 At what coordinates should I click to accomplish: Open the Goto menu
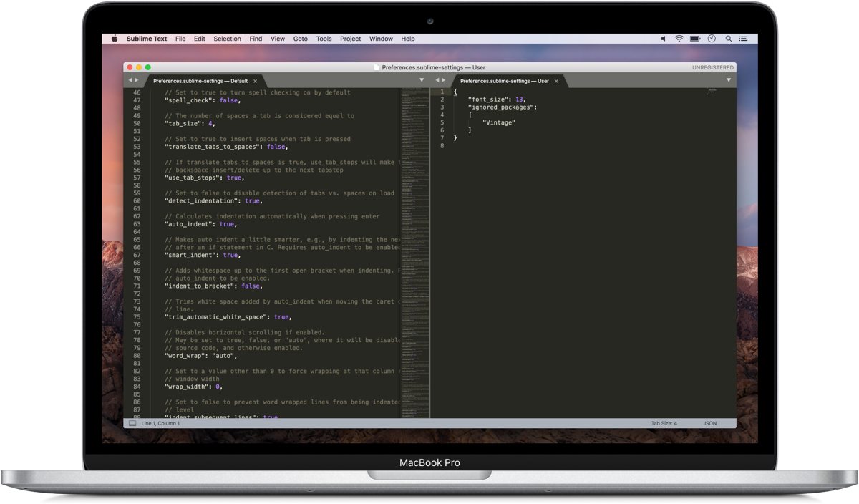(x=301, y=39)
